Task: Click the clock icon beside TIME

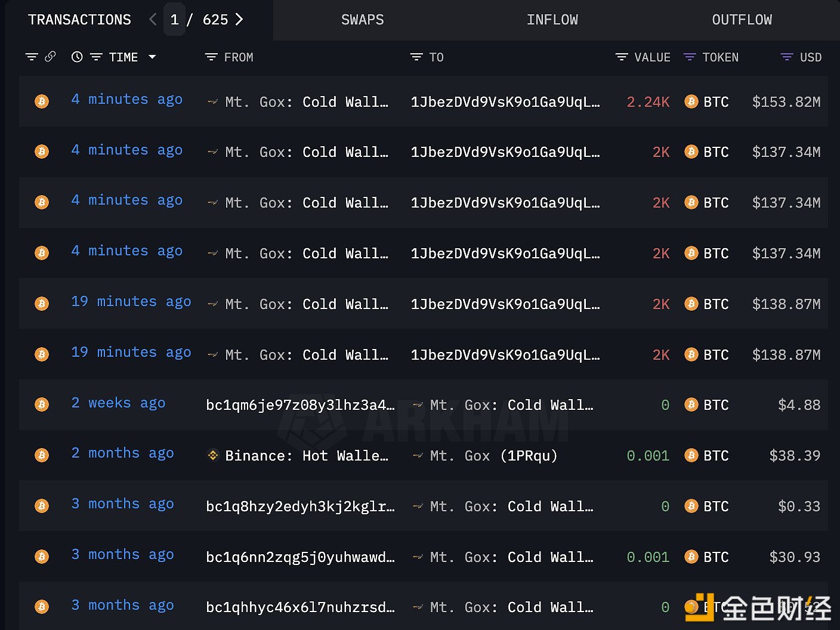Action: (77, 57)
